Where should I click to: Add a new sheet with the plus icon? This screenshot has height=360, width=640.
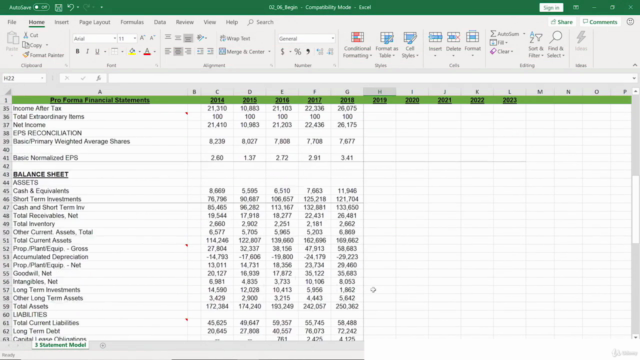[x=102, y=345]
